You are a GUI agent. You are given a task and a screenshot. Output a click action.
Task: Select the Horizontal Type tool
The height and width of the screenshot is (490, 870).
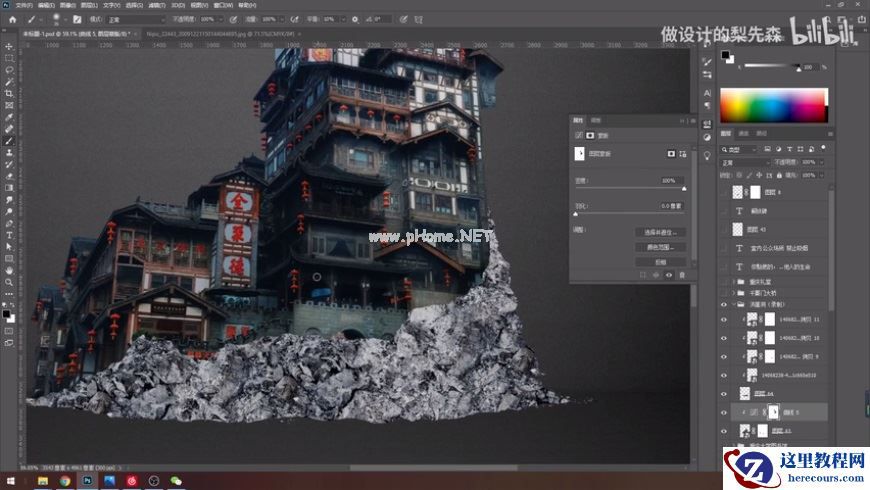(9, 235)
